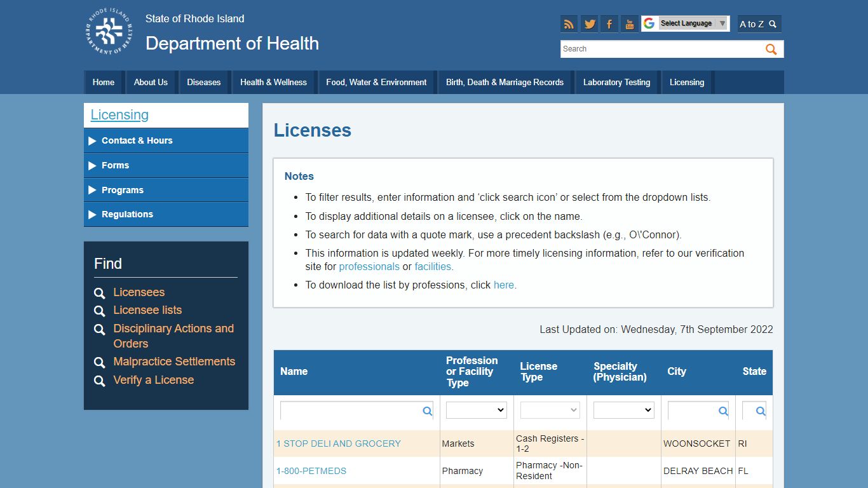This screenshot has height=488, width=868.
Task: Open the 1 STOP DELI AND GROCERY licensee
Action: pos(339,444)
